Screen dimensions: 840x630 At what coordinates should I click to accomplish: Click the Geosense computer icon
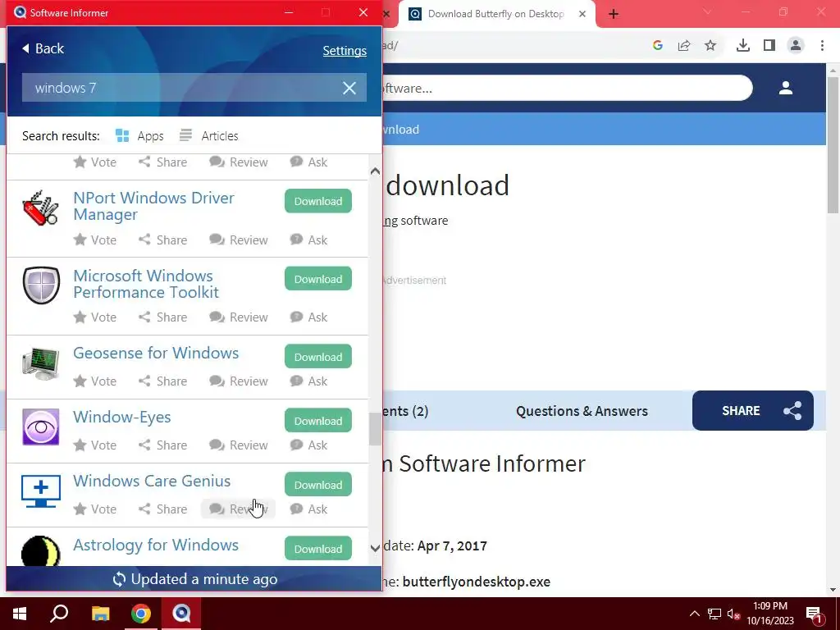coord(41,363)
